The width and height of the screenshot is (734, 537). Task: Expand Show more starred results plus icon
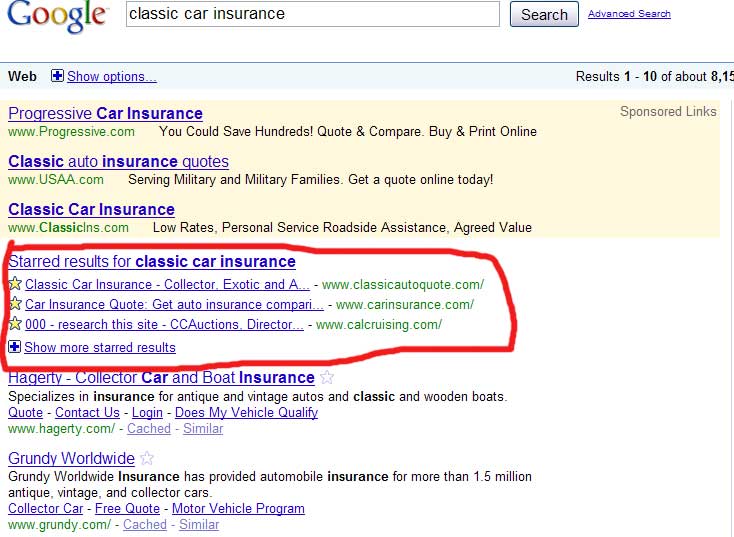[15, 347]
